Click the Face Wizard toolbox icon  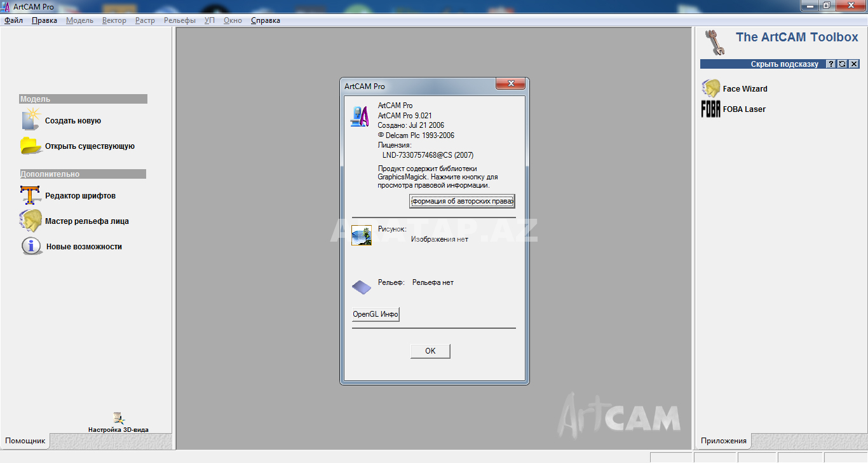point(711,88)
